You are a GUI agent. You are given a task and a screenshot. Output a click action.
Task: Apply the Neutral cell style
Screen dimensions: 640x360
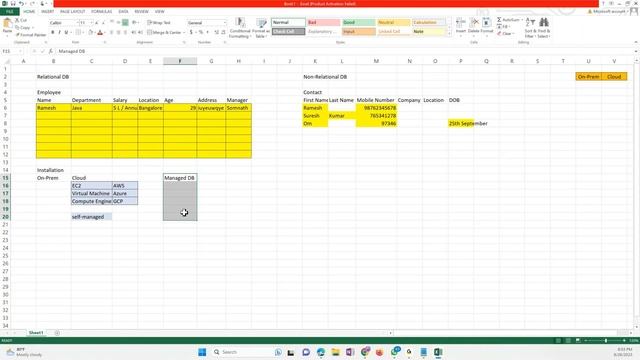[393, 22]
